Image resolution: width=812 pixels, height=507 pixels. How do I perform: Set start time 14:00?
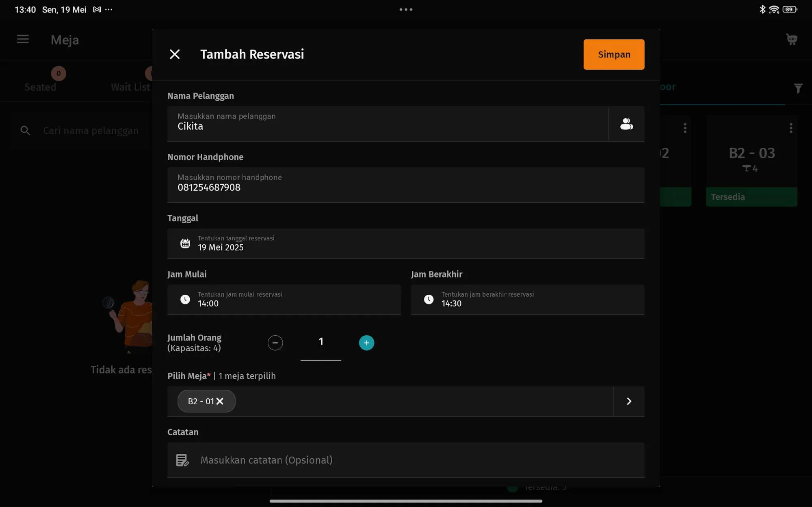[x=284, y=299]
